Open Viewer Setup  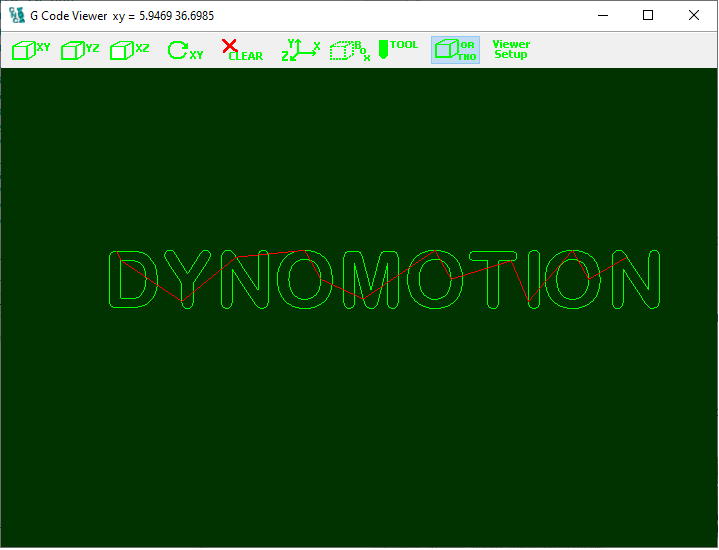pyautogui.click(x=511, y=50)
